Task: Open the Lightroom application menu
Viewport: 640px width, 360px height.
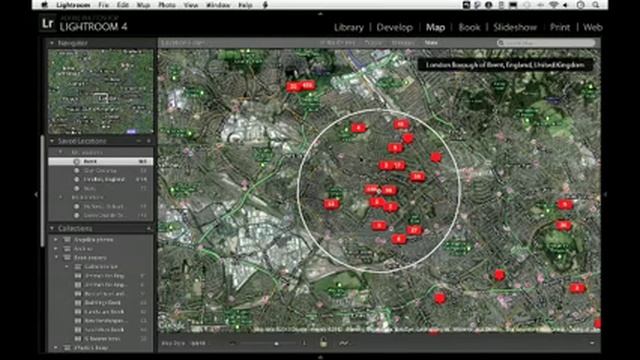Action: 73,5
